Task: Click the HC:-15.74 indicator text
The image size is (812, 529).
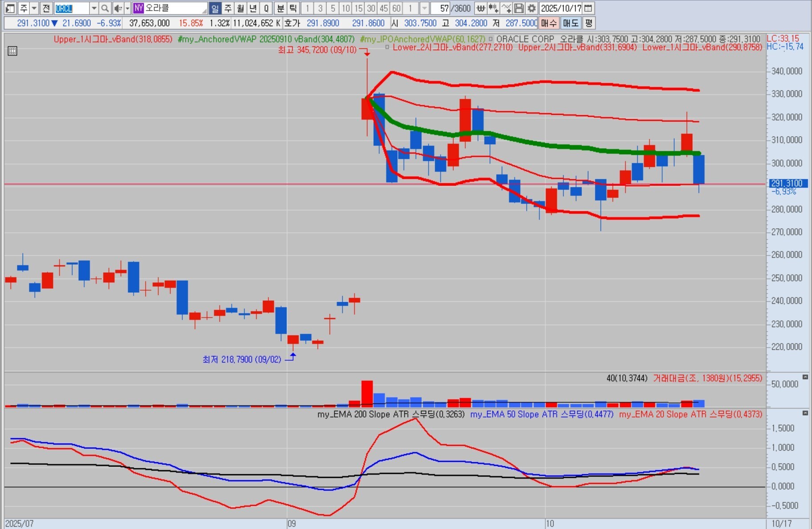Action: tap(785, 47)
